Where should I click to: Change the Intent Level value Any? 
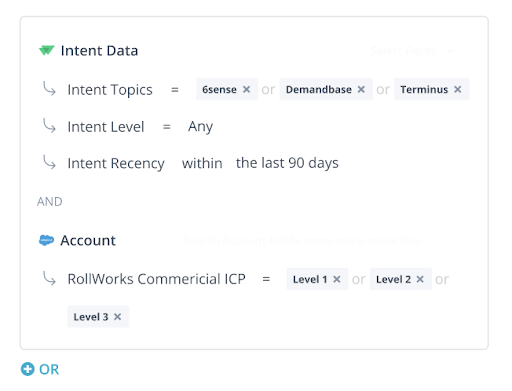tap(200, 127)
